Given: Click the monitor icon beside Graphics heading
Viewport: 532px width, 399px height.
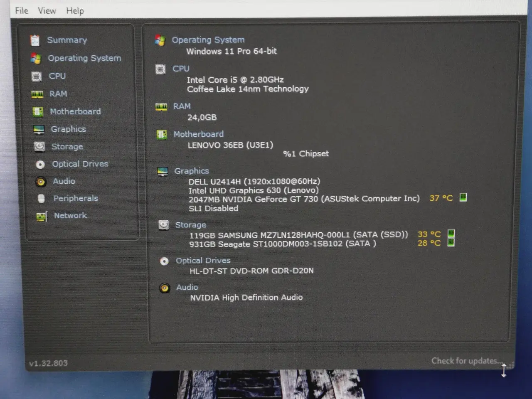Looking at the screenshot, I should (163, 172).
